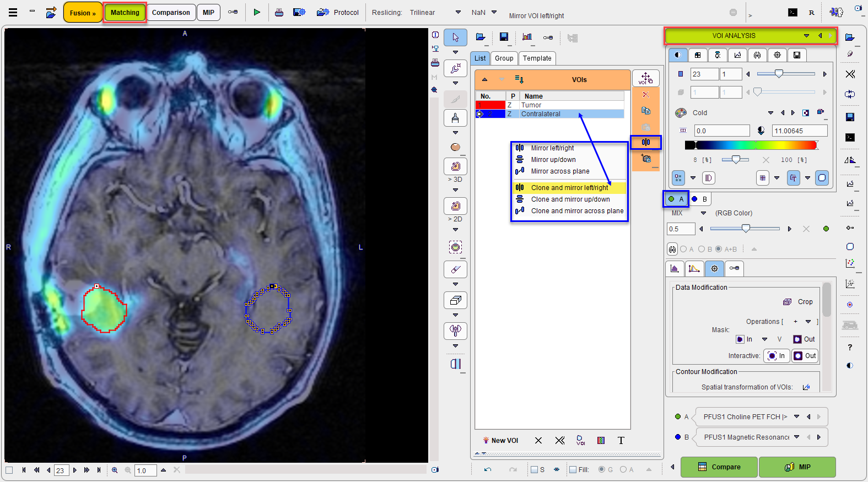Select the Contralateral VOI row
This screenshot has width=868, height=482.
550,114
